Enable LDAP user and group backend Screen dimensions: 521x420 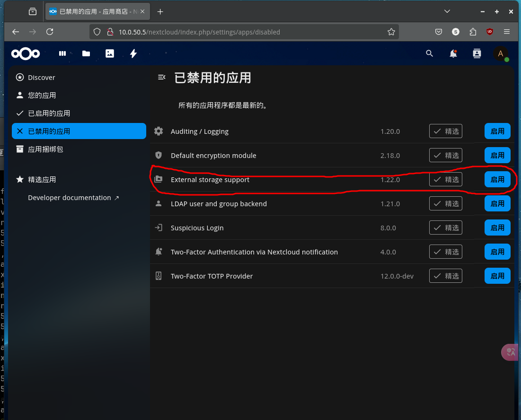497,203
